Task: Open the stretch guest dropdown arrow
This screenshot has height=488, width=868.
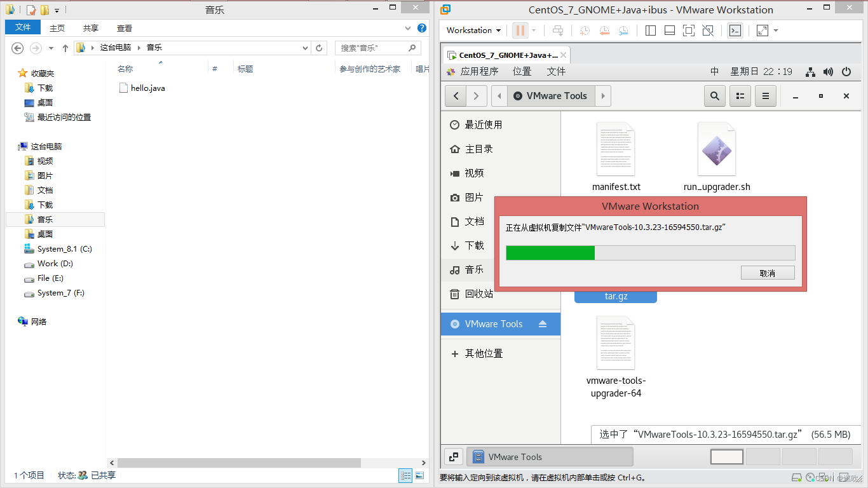Action: pos(776,30)
